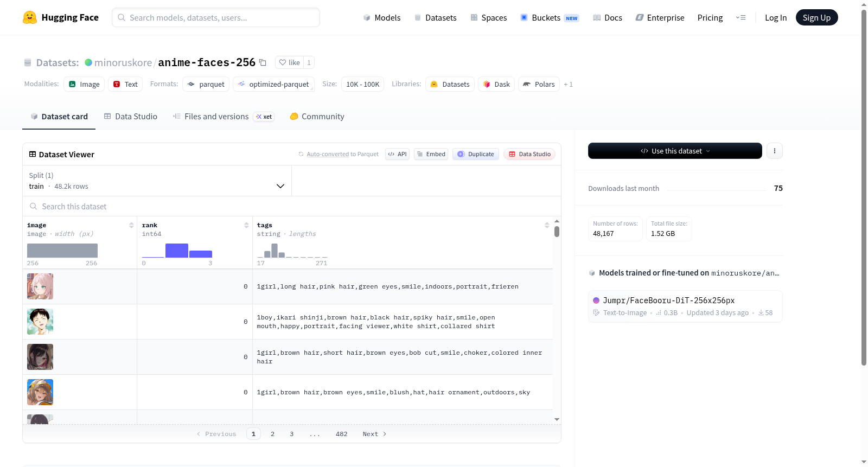
Task: Duplicate this dataset
Action: (x=476, y=154)
